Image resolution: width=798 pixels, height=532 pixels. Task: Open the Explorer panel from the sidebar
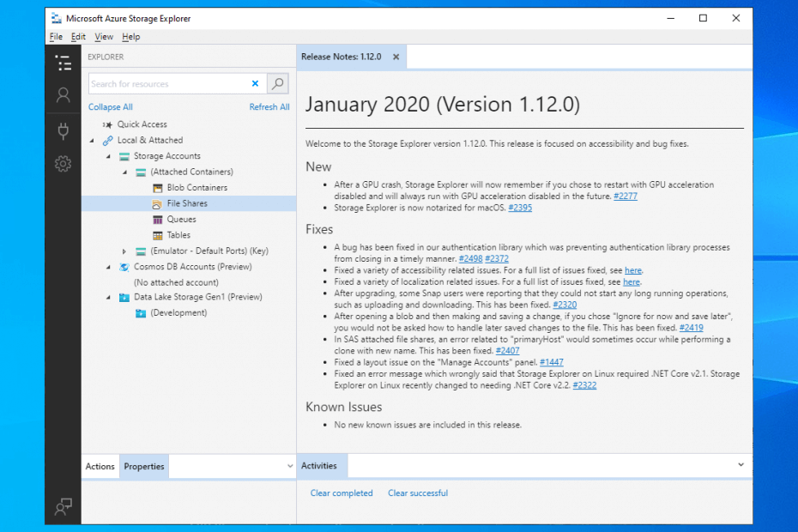63,63
